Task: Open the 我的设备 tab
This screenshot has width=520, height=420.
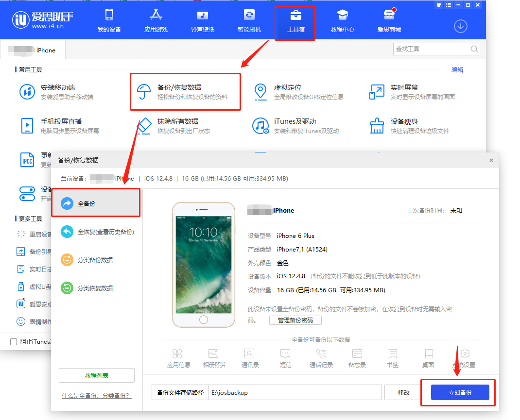Action: pyautogui.click(x=109, y=20)
